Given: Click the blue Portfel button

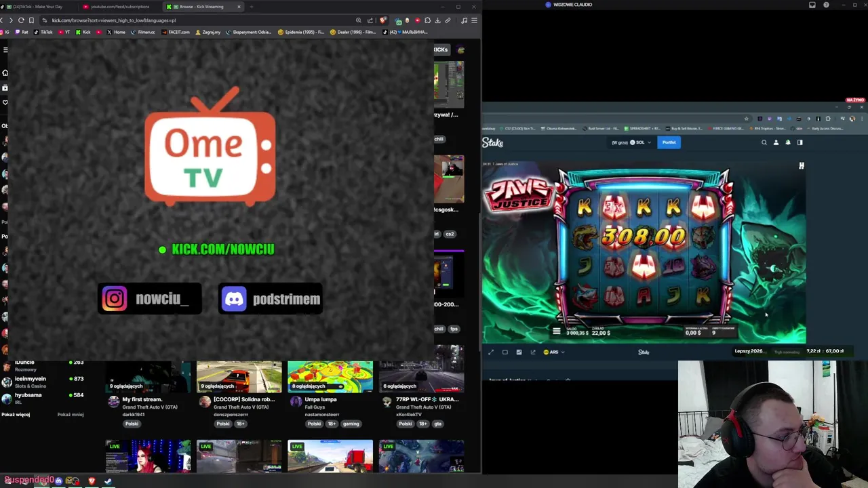Looking at the screenshot, I should [x=669, y=142].
